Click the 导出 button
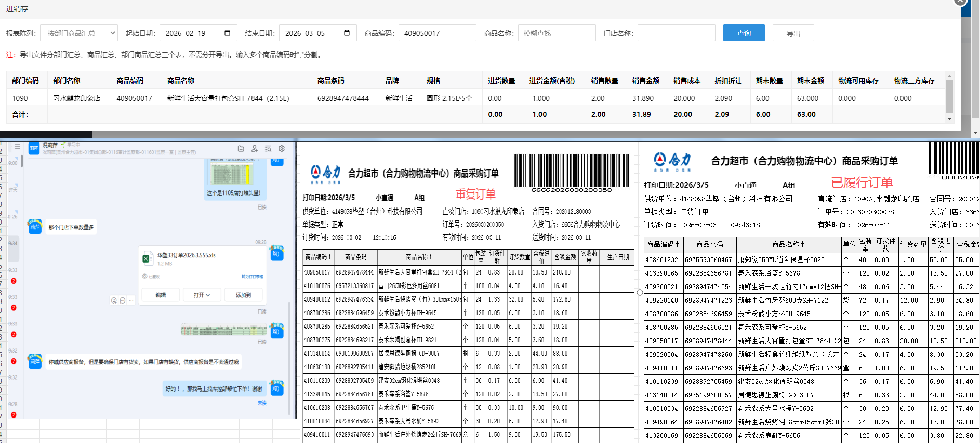980x443 pixels. point(793,33)
